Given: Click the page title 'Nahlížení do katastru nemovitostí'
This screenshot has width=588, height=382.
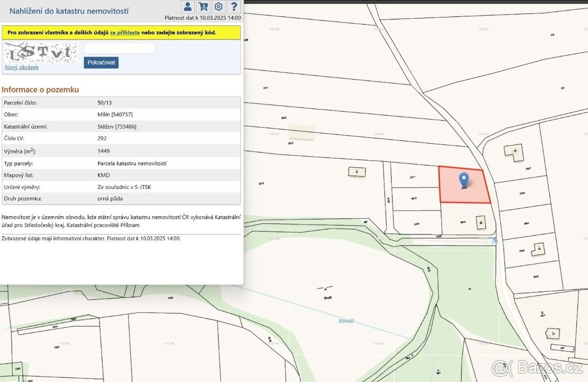Looking at the screenshot, I should pyautogui.click(x=69, y=10).
